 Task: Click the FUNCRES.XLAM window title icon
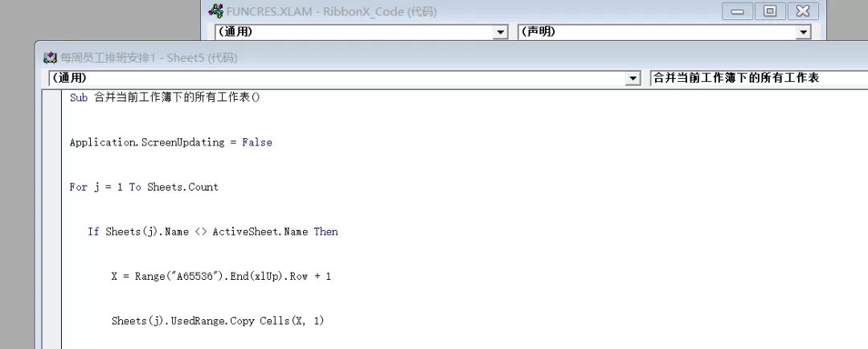point(216,11)
